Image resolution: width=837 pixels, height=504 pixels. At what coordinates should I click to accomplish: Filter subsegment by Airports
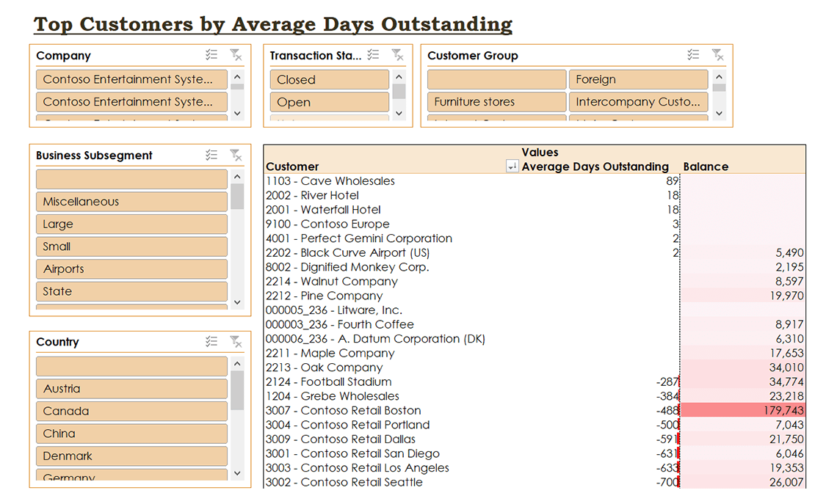pyautogui.click(x=132, y=269)
